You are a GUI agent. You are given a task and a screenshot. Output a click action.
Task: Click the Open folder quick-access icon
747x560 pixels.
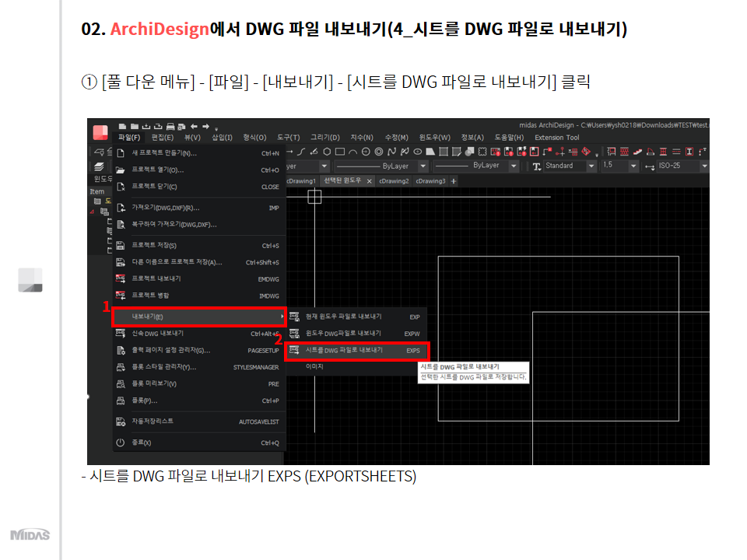(x=135, y=126)
